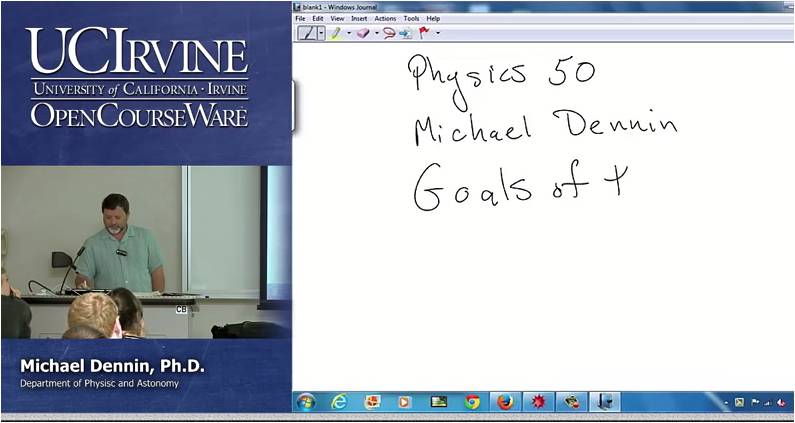Viewport: 795px width, 423px height.
Task: Choose the lasso Selection tool
Action: (x=389, y=33)
